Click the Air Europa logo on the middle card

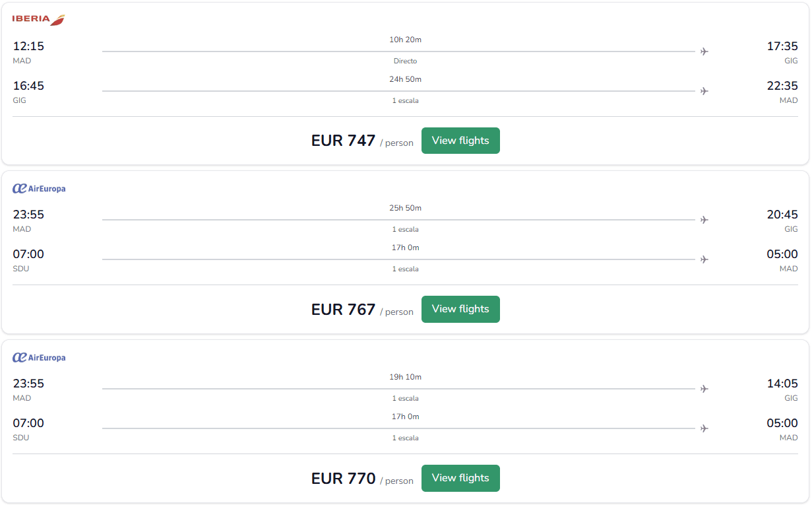click(x=38, y=188)
